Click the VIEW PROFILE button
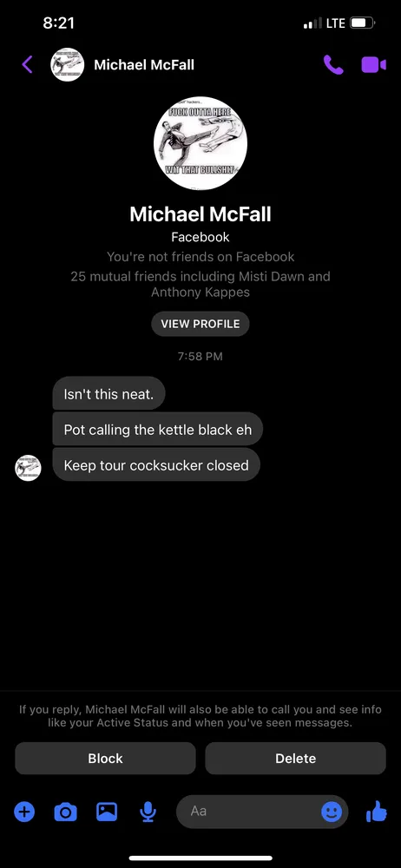The height and width of the screenshot is (868, 401). pyautogui.click(x=200, y=324)
